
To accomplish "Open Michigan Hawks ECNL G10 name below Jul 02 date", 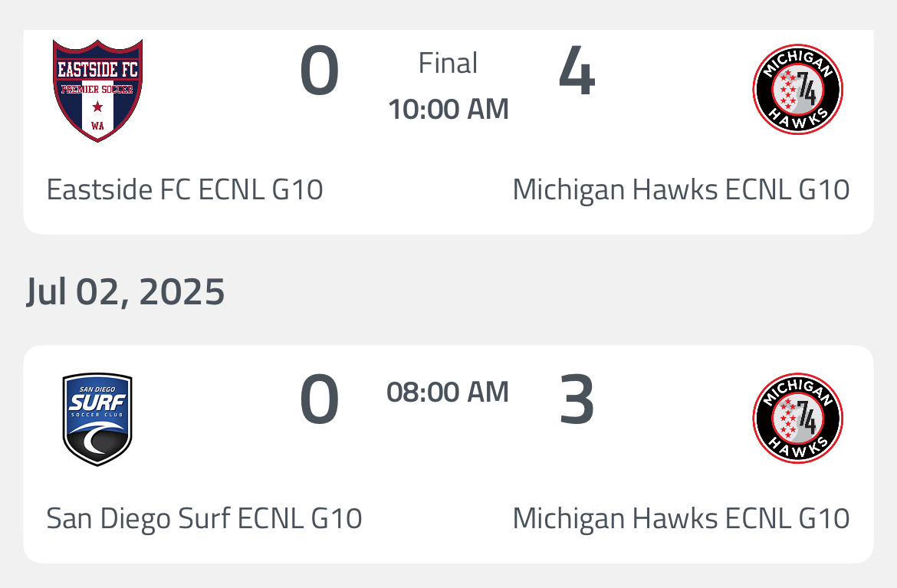I will tap(681, 519).
